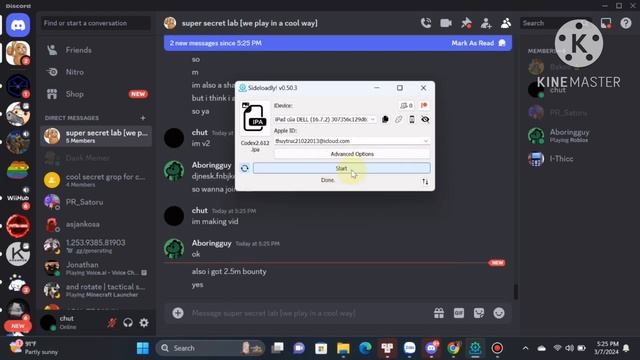Viewport: 640px width, 360px height.
Task: Click the Discord Search field
Action: 557,23
